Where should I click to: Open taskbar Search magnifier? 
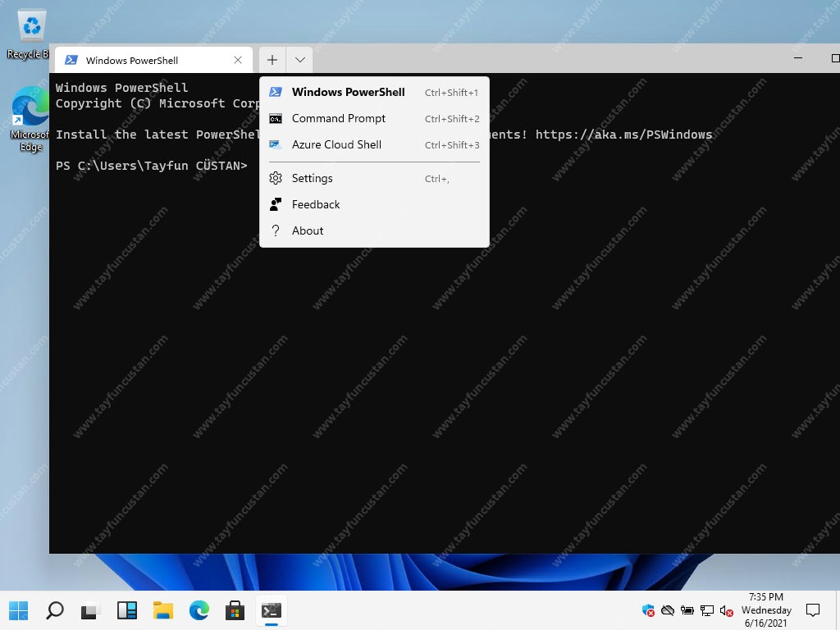pos(55,610)
